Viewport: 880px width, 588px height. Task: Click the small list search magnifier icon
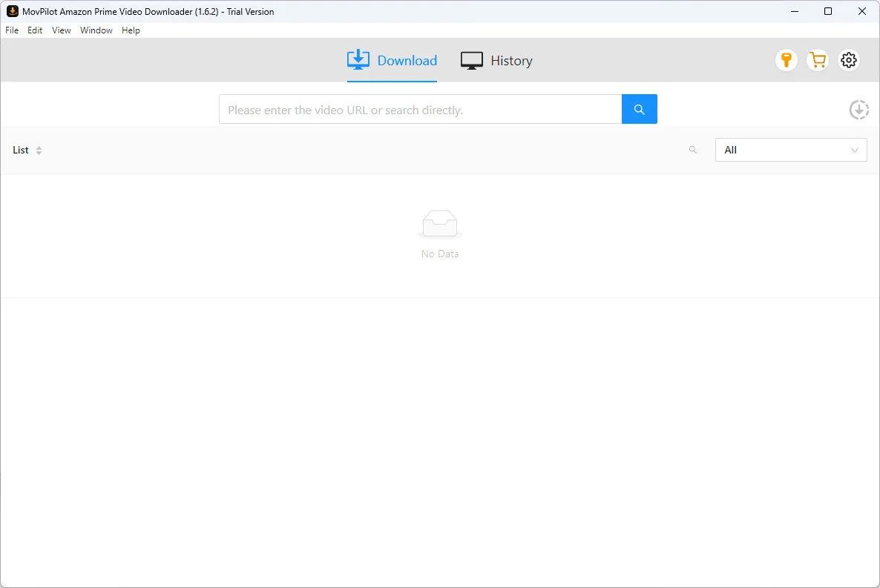coord(693,150)
